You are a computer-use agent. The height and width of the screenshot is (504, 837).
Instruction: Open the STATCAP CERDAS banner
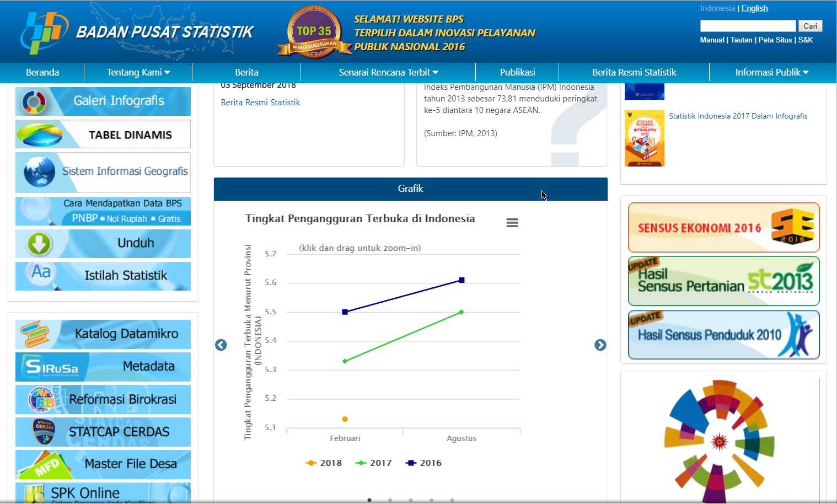pos(103,432)
